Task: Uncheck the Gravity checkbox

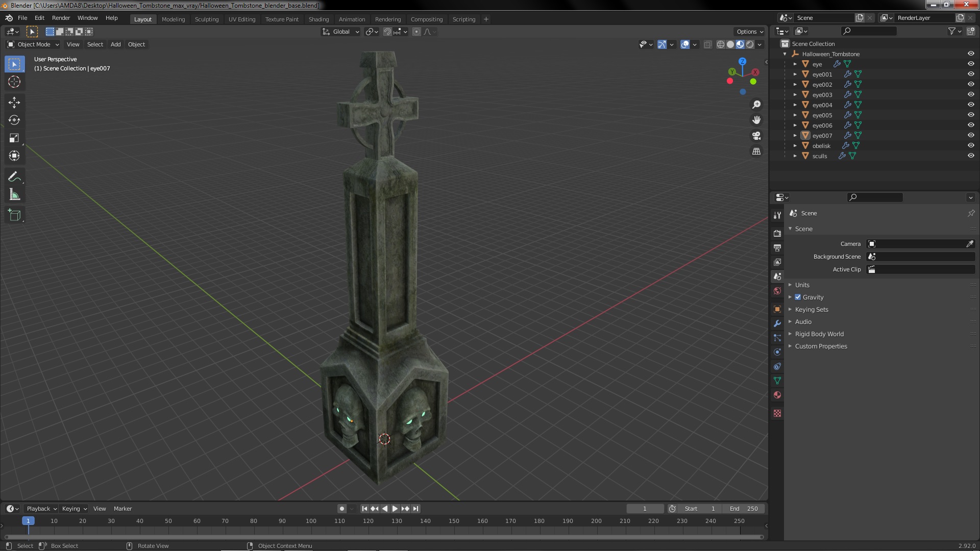Action: click(x=798, y=297)
